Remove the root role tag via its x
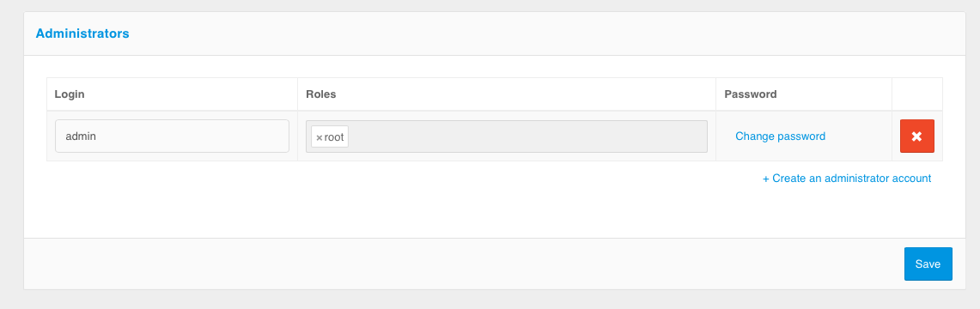980x309 pixels. pyautogui.click(x=319, y=137)
